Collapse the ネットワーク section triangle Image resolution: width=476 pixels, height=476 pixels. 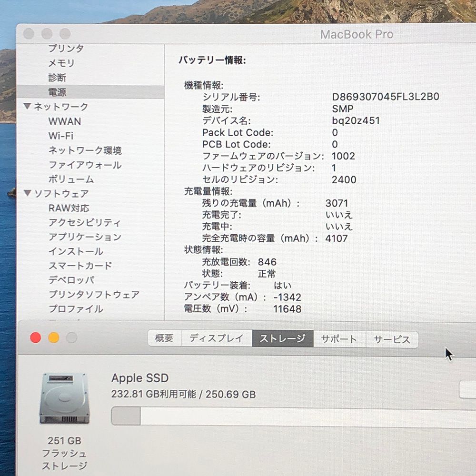pyautogui.click(x=27, y=106)
